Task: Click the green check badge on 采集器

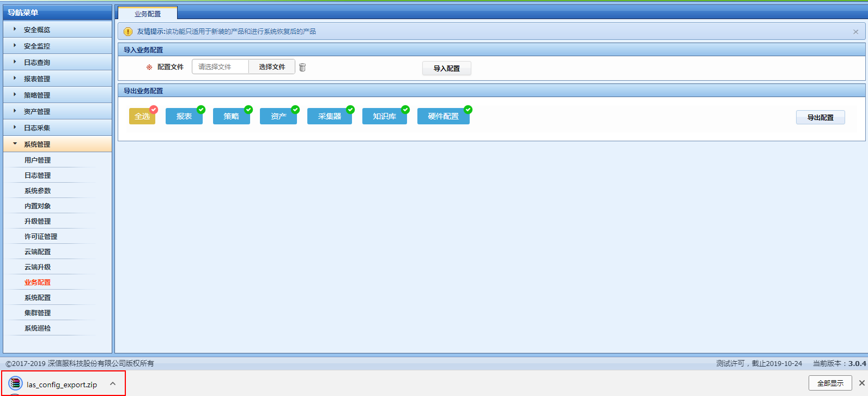Action: pyautogui.click(x=350, y=110)
